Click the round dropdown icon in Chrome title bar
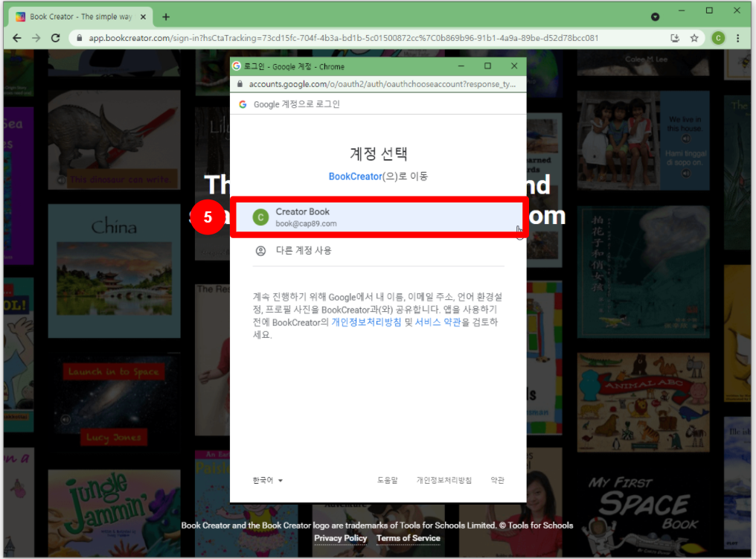 coord(656,17)
